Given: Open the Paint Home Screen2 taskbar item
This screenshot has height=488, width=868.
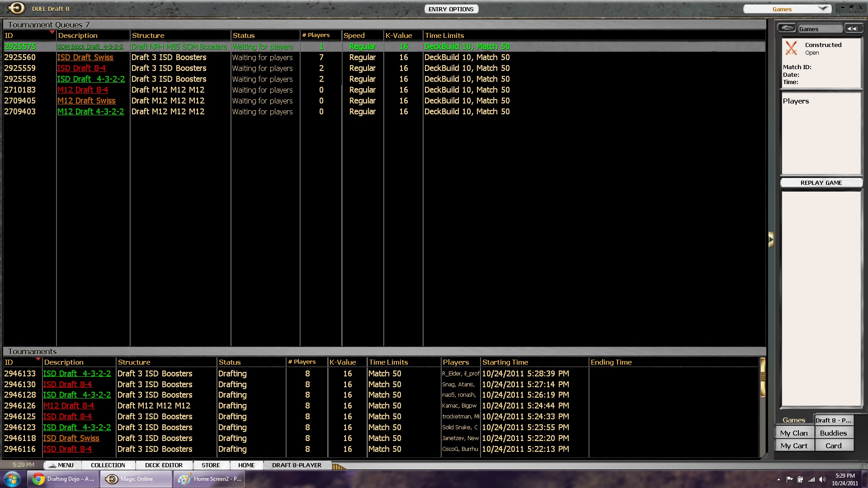Looking at the screenshot, I should point(209,479).
